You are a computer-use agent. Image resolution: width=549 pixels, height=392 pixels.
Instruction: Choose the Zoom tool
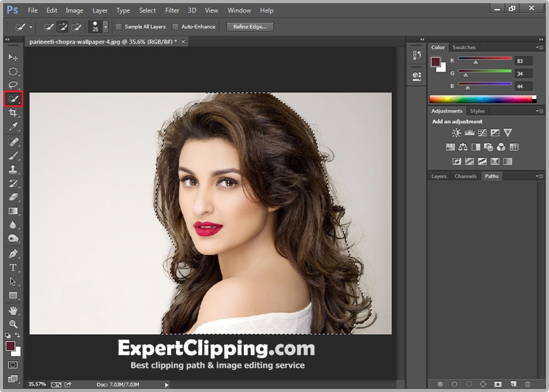tap(14, 324)
